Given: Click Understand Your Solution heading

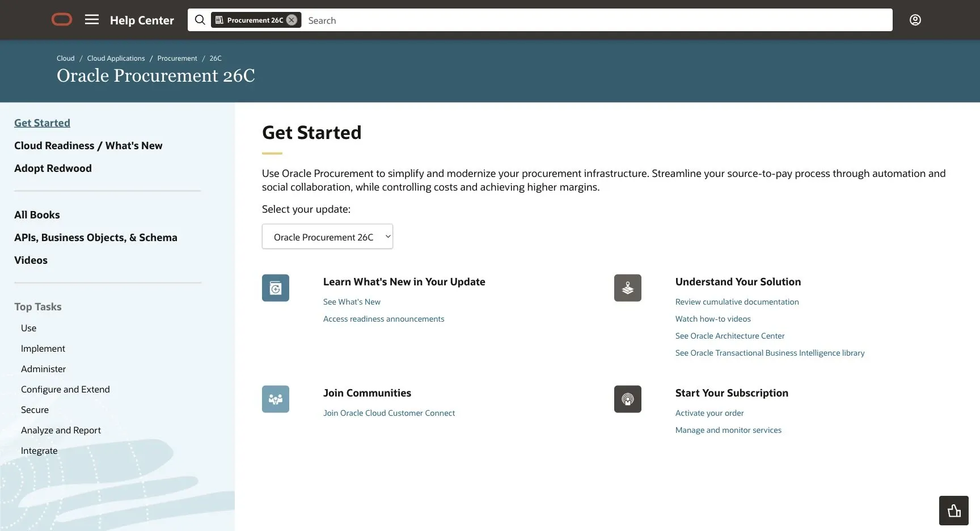Looking at the screenshot, I should [x=738, y=282].
